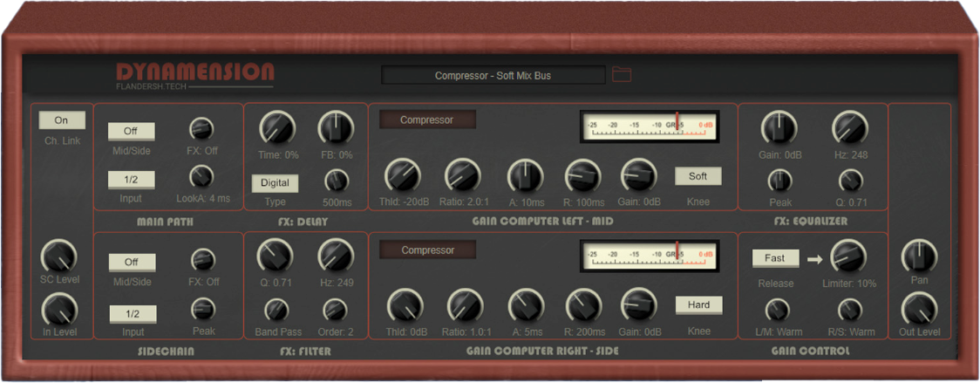Click the R: 200ms release knob
This screenshot has width=980, height=383.
pyautogui.click(x=584, y=305)
